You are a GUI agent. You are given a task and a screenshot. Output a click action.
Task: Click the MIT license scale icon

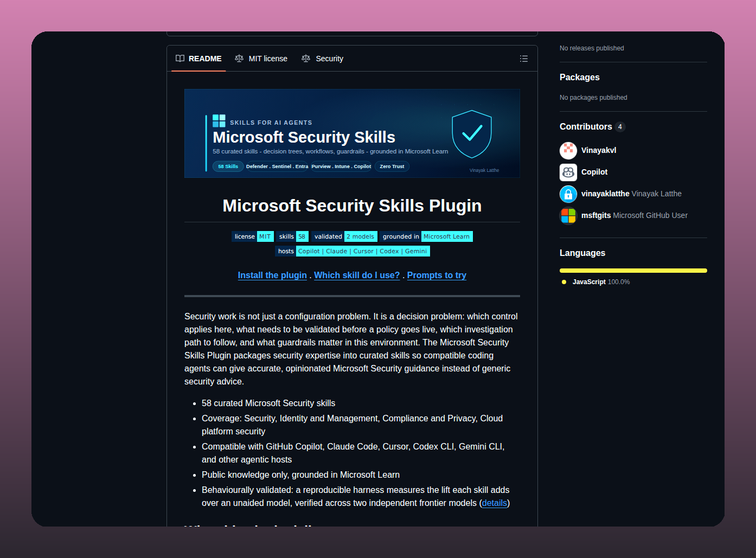pyautogui.click(x=239, y=59)
